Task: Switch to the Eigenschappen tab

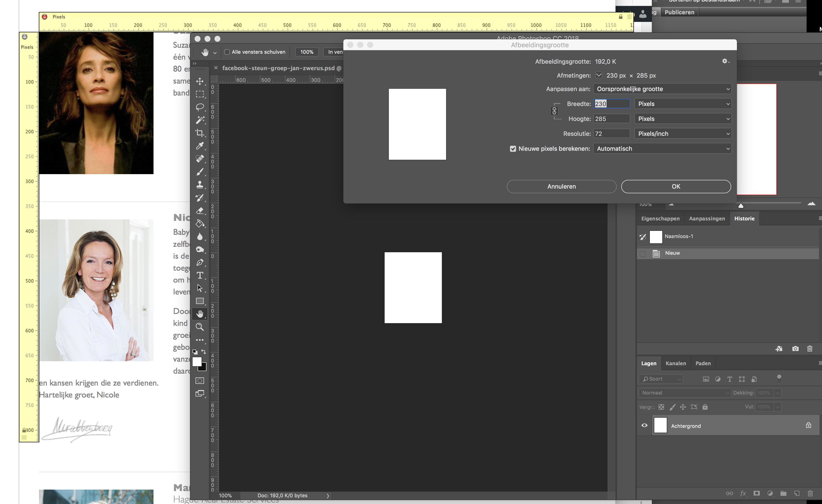Action: pos(660,218)
